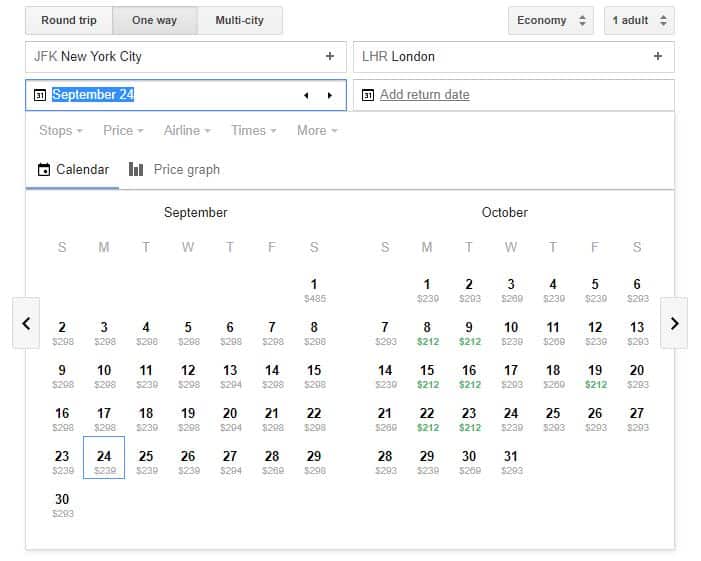Open the 1 adult passengers dropdown
This screenshot has width=701, height=561.
pos(639,20)
